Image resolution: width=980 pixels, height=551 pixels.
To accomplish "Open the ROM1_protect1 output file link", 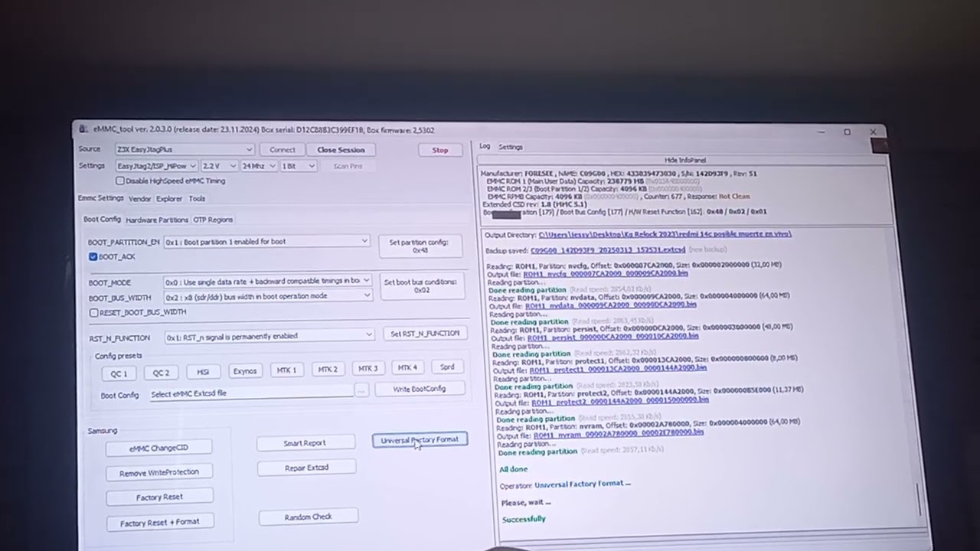I will 618,368.
